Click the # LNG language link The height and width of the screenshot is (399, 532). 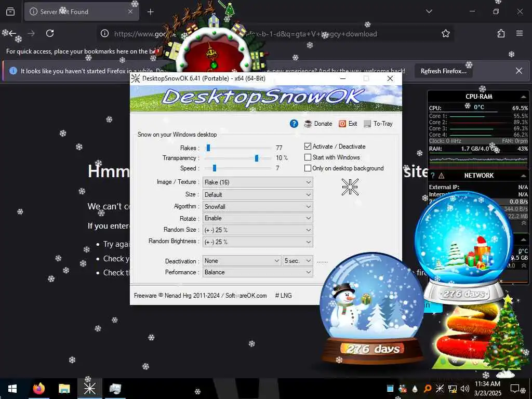pos(283,296)
